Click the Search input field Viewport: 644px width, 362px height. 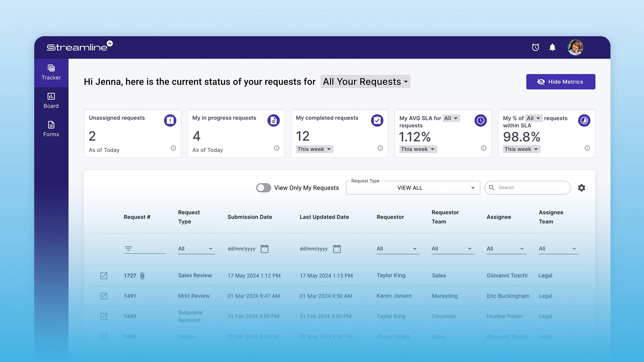(x=528, y=188)
